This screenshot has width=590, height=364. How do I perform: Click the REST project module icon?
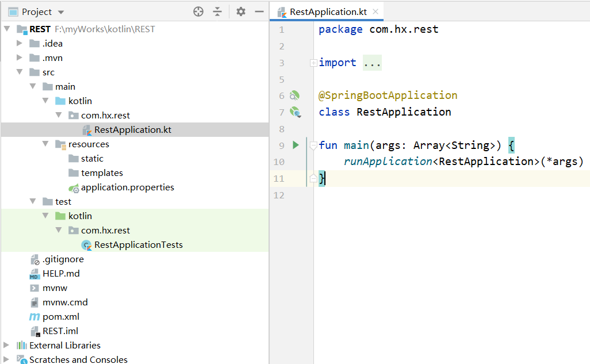click(22, 29)
